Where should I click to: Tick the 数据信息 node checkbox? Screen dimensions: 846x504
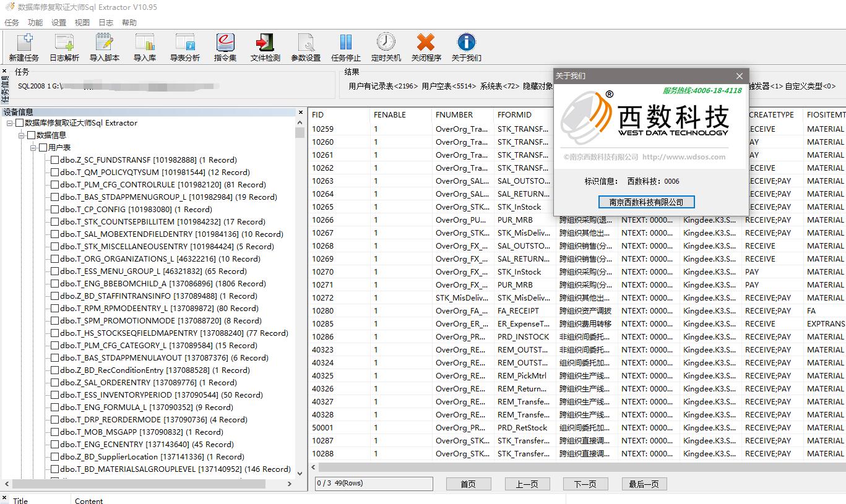31,135
